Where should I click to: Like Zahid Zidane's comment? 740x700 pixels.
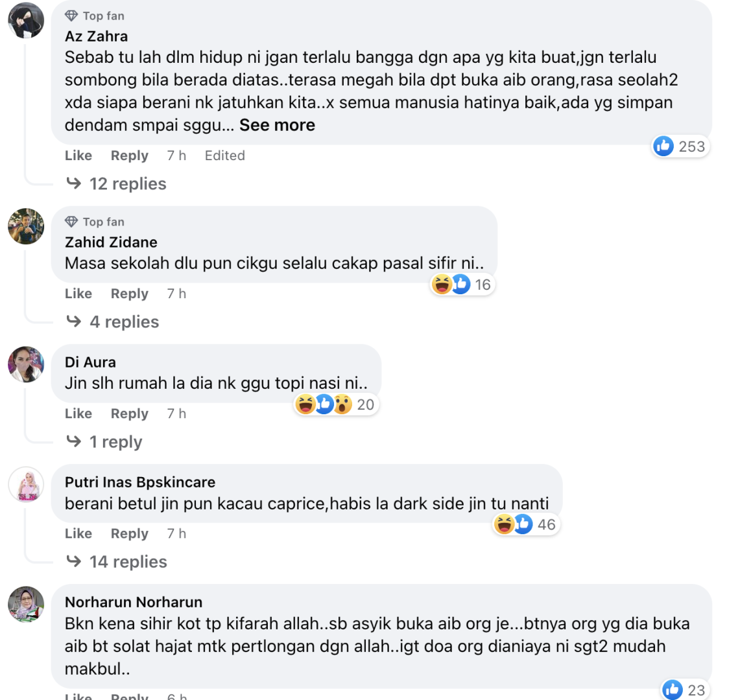(78, 294)
